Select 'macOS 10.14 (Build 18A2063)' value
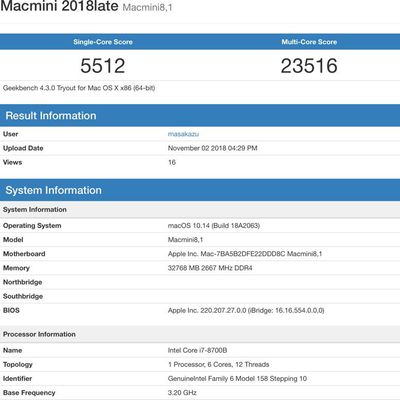Image resolution: width=400 pixels, height=400 pixels. [214, 226]
